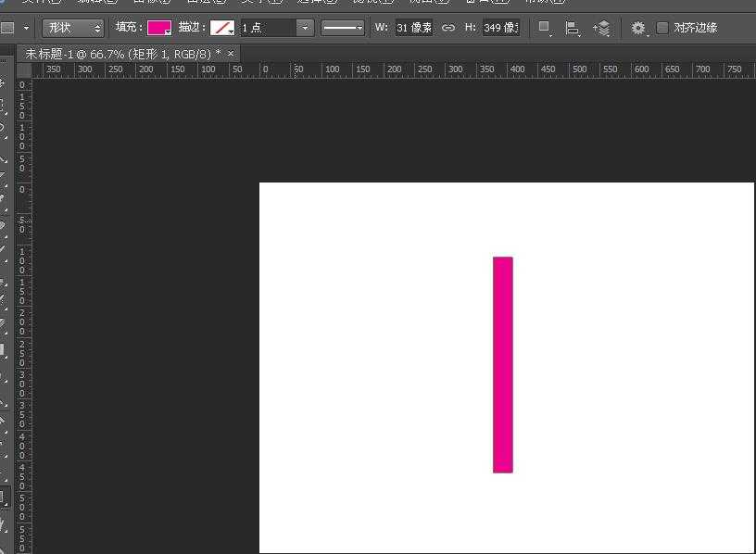
Task: Click the pink 填充 fill color swatch
Action: (159, 28)
